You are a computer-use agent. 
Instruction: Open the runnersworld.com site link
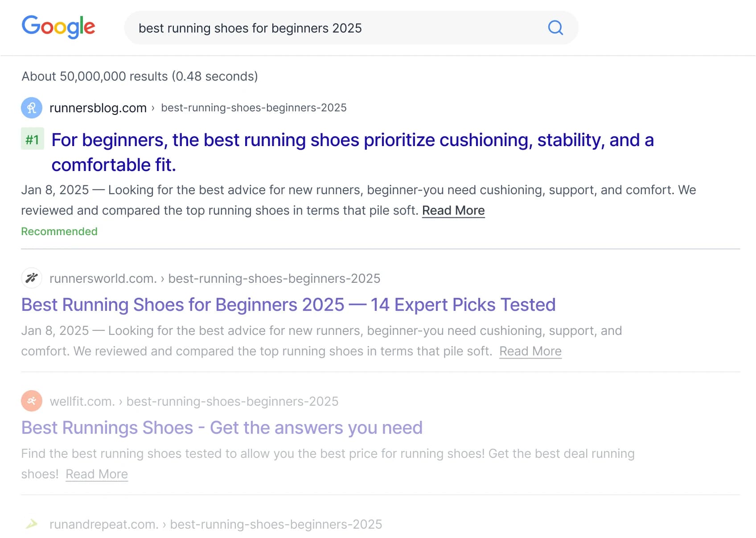pos(103,278)
